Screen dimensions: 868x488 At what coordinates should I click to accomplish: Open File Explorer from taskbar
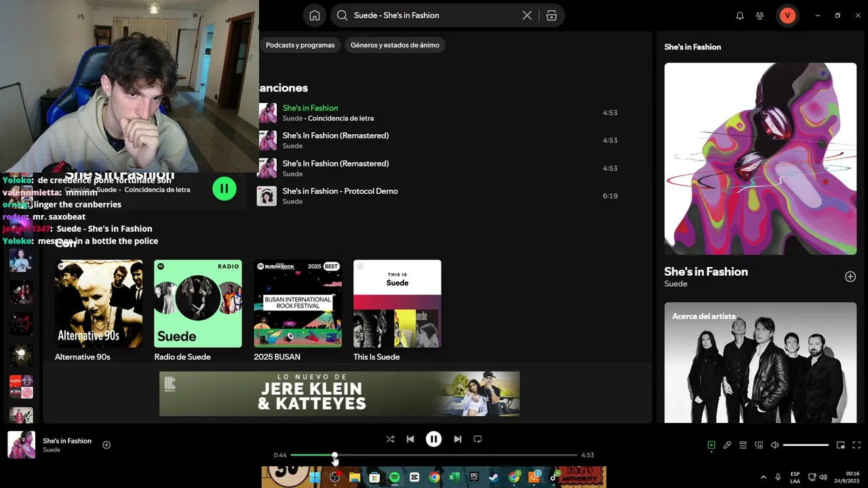(354, 477)
